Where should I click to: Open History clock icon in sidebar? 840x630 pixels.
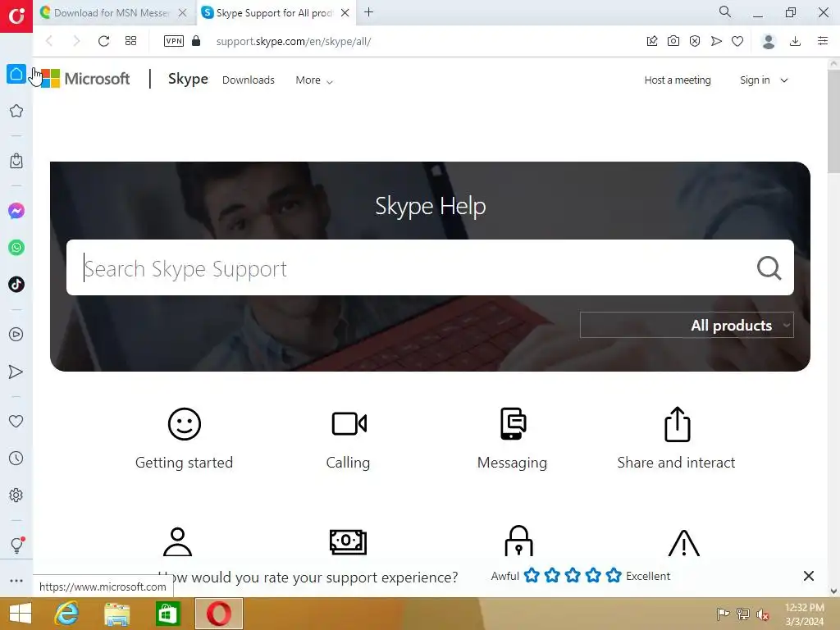pyautogui.click(x=16, y=458)
